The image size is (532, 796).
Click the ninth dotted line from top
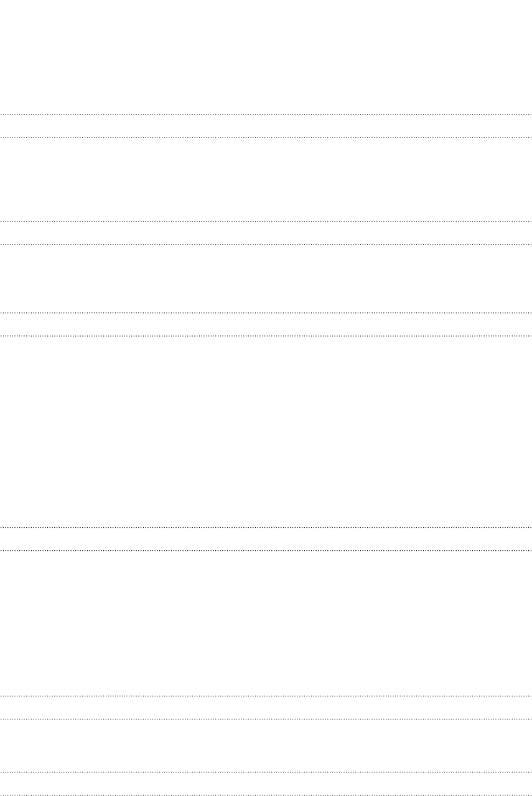[x=266, y=696]
